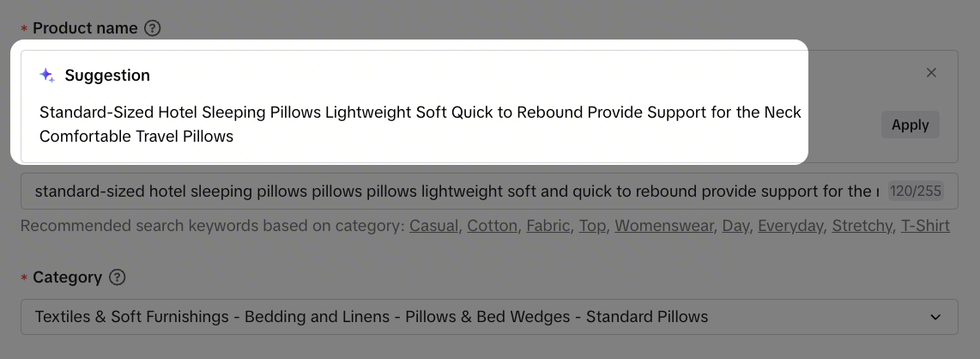
Task: Apply the suggested product name
Action: click(910, 125)
